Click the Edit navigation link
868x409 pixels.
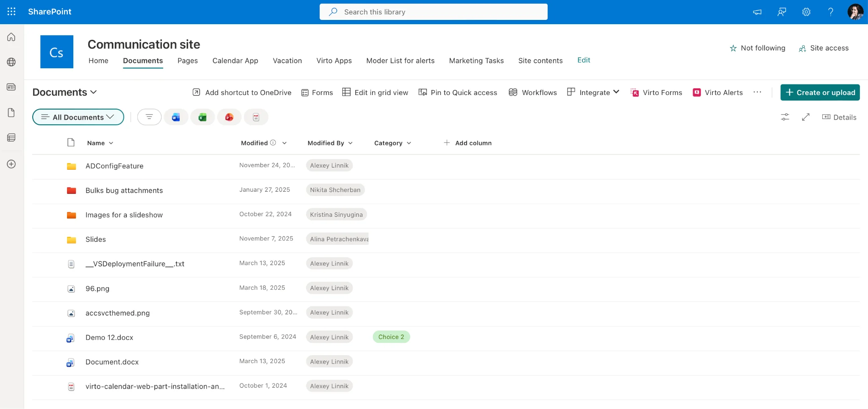584,60
